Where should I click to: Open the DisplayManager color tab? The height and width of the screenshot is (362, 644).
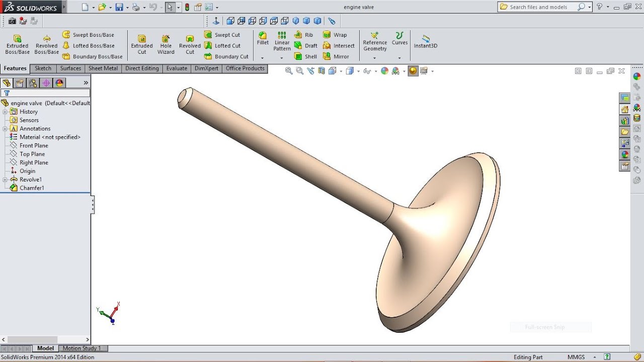[x=59, y=83]
